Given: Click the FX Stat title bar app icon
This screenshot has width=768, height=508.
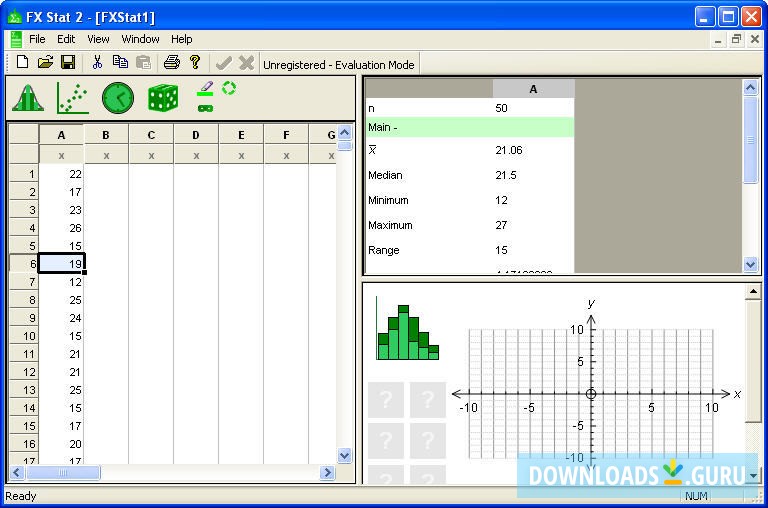Looking at the screenshot, I should pyautogui.click(x=15, y=17).
